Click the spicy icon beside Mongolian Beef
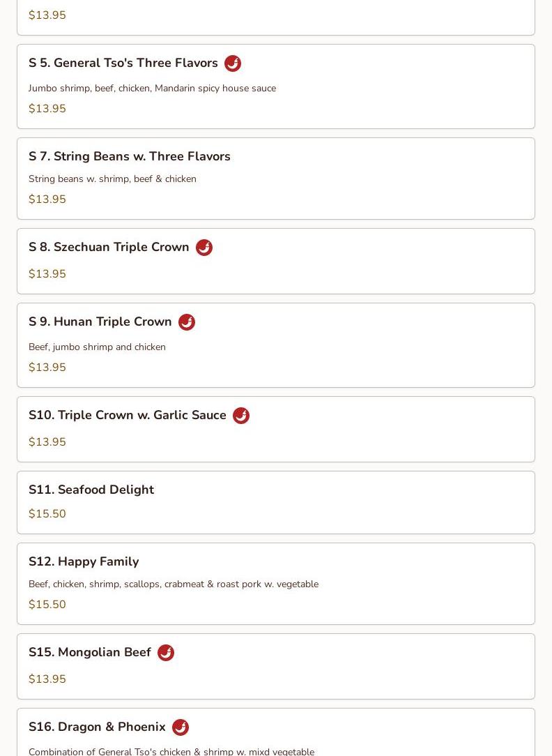This screenshot has height=756, width=552. click(166, 653)
